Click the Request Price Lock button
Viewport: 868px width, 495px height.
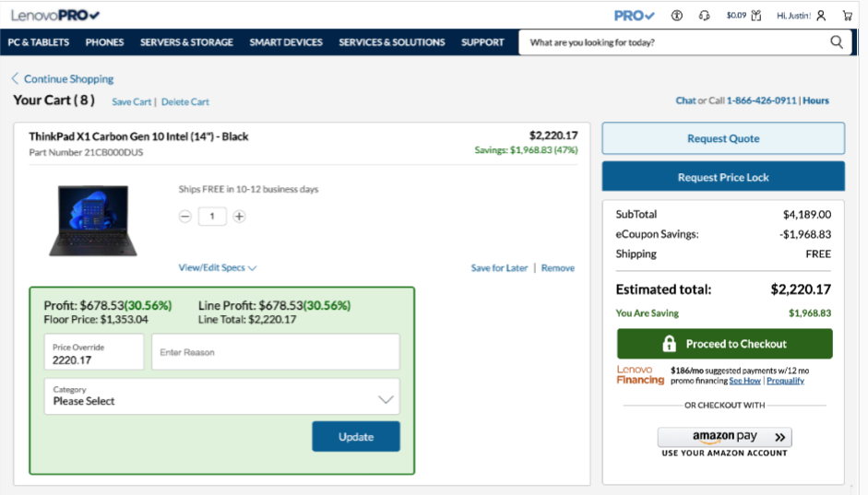[723, 177]
